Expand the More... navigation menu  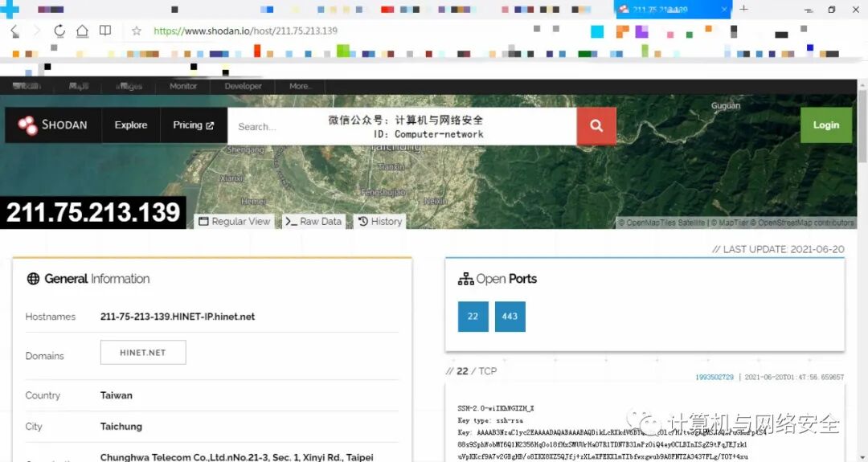tap(301, 86)
